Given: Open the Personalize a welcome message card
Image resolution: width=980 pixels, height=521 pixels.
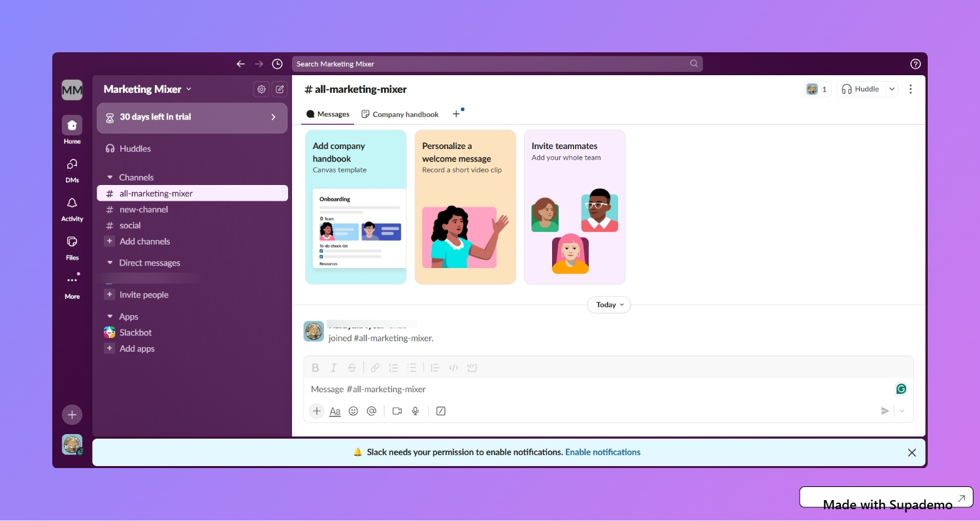Looking at the screenshot, I should point(465,207).
